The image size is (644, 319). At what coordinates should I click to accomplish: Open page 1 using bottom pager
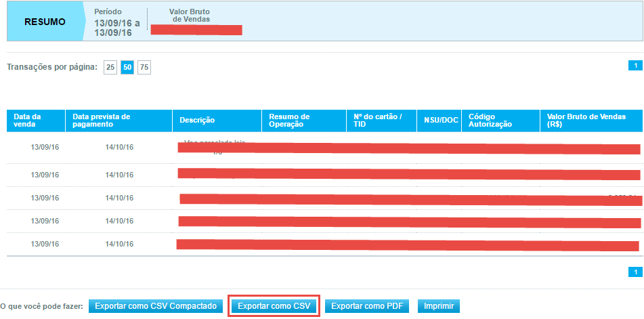pyautogui.click(x=635, y=272)
